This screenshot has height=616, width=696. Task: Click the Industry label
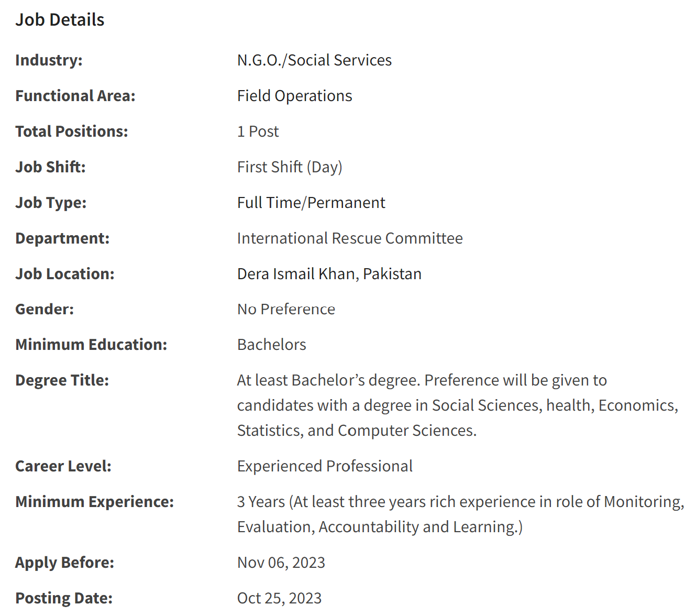pyautogui.click(x=49, y=60)
